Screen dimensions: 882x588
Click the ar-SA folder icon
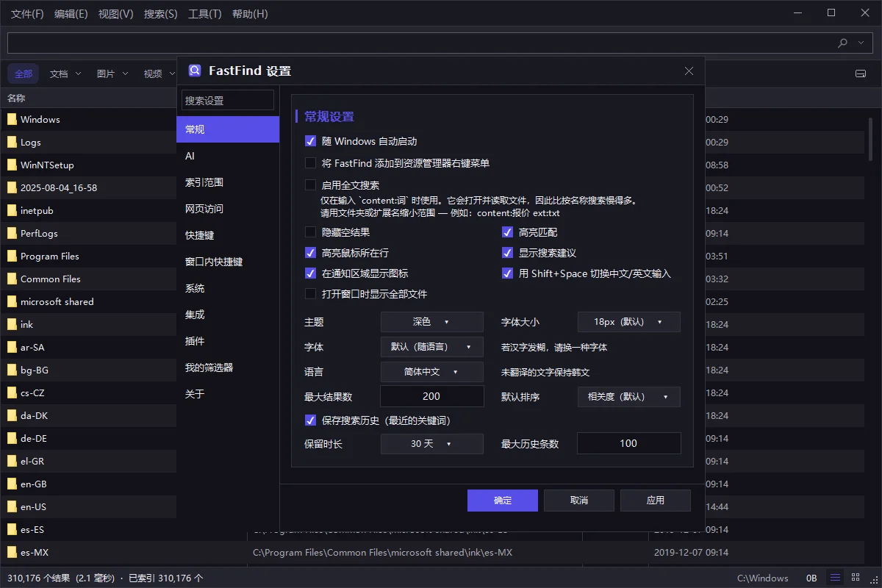[x=12, y=347]
